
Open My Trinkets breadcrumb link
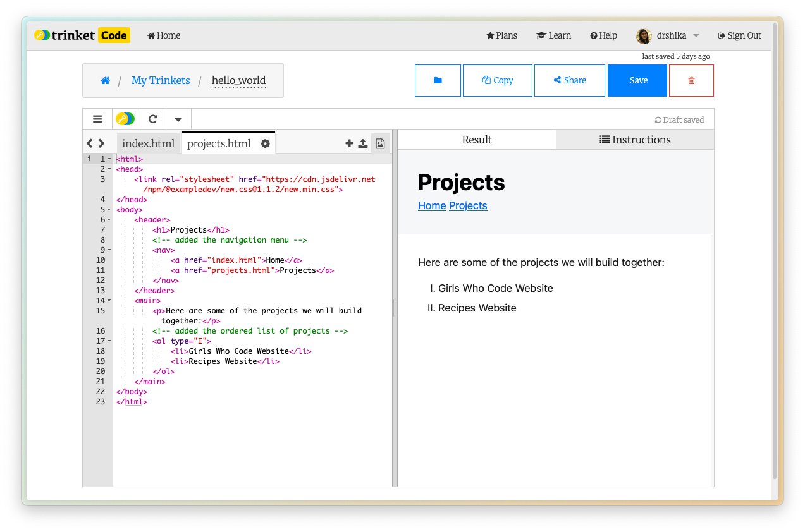point(161,80)
